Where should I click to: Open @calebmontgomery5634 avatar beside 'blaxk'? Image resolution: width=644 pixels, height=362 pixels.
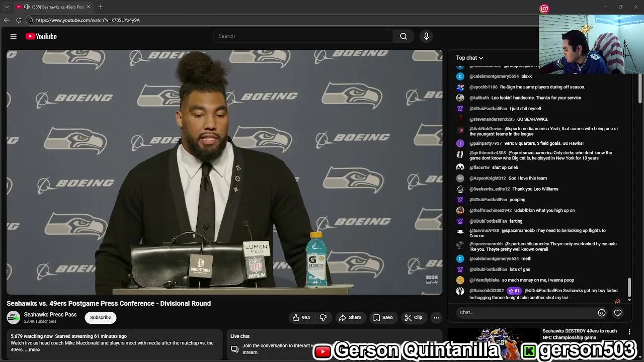pos(460,76)
